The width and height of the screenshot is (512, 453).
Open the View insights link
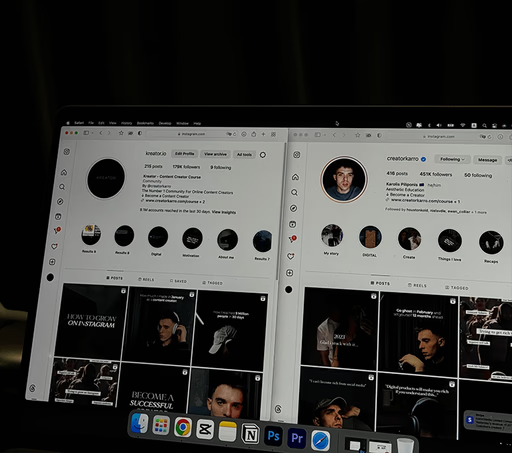(x=224, y=212)
